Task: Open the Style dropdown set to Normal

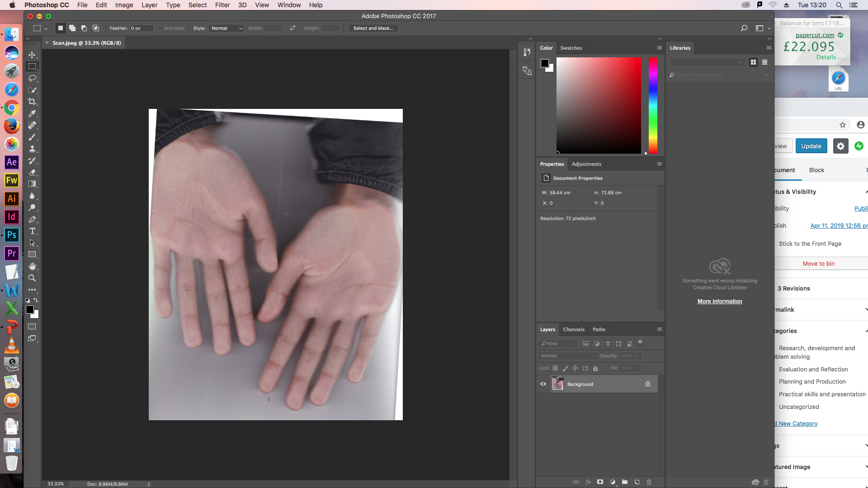Action: coord(226,28)
